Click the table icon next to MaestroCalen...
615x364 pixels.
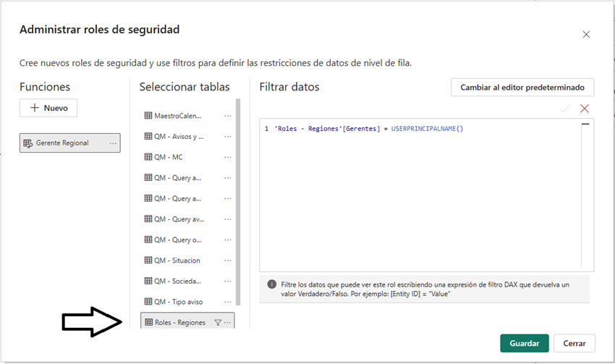[x=148, y=116]
